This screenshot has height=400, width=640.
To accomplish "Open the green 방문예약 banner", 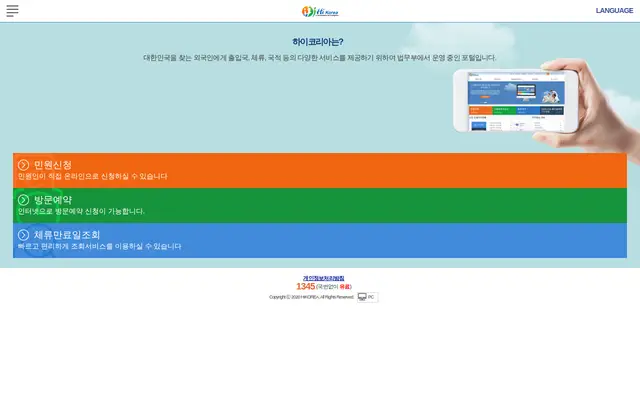I will click(x=320, y=206).
